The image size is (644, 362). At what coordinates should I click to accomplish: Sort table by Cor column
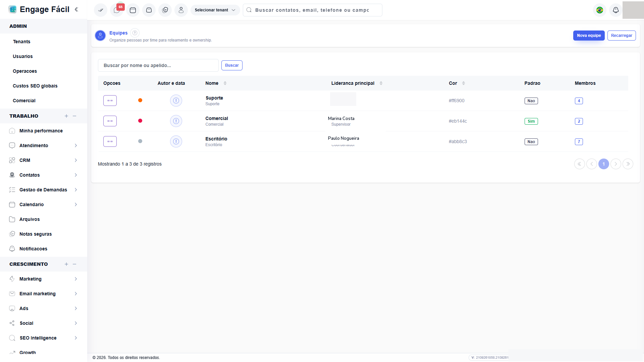coord(464,83)
